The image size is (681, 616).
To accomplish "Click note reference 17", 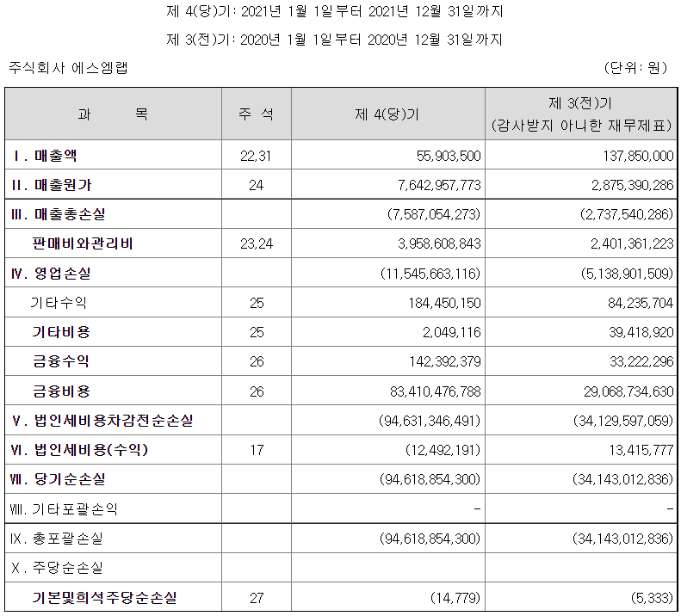I will [x=257, y=450].
